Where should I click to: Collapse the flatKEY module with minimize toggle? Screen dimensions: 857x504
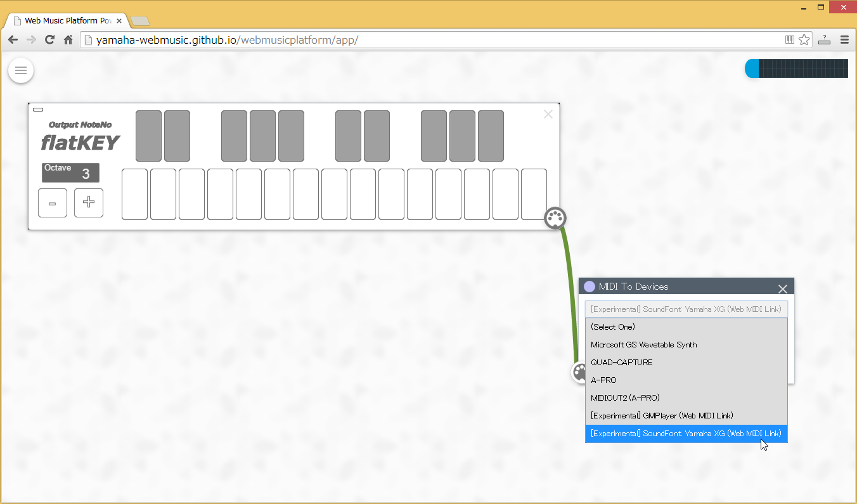pyautogui.click(x=38, y=110)
